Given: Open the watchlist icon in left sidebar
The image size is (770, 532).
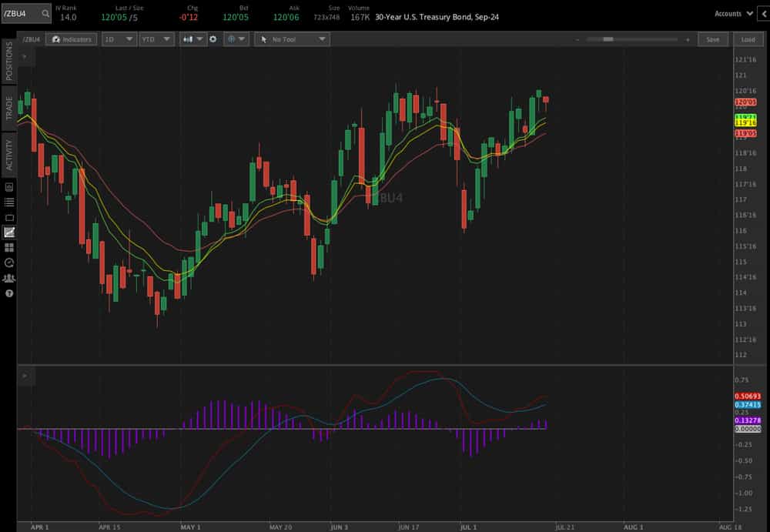Looking at the screenshot, I should (x=9, y=201).
